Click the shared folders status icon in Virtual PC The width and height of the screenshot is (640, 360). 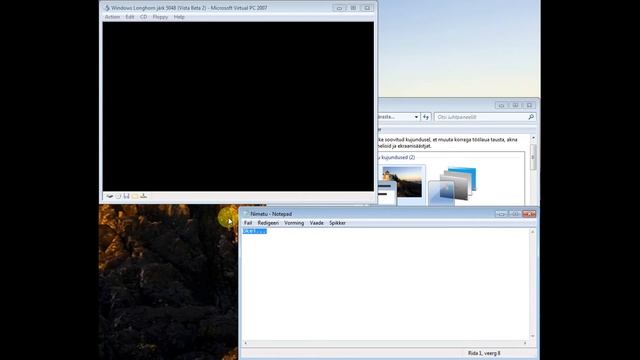click(135, 196)
